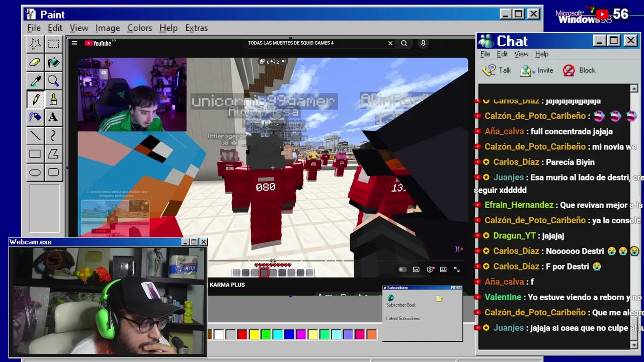The width and height of the screenshot is (644, 362).
Task: Toggle the video autoplay switch
Action: tap(403, 269)
